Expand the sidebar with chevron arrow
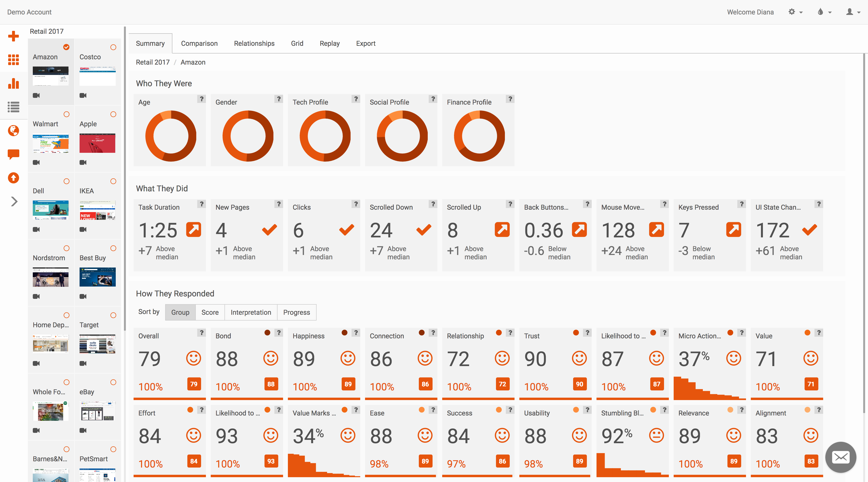 point(14,201)
